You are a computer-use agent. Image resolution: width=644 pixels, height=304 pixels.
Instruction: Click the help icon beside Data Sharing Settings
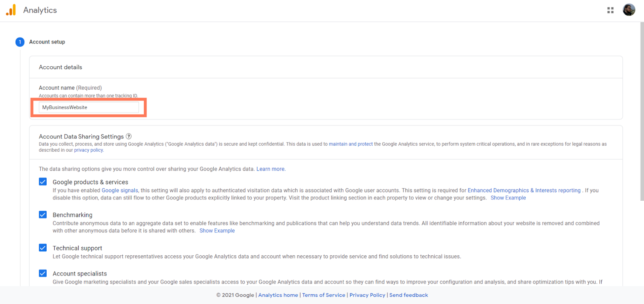(129, 136)
